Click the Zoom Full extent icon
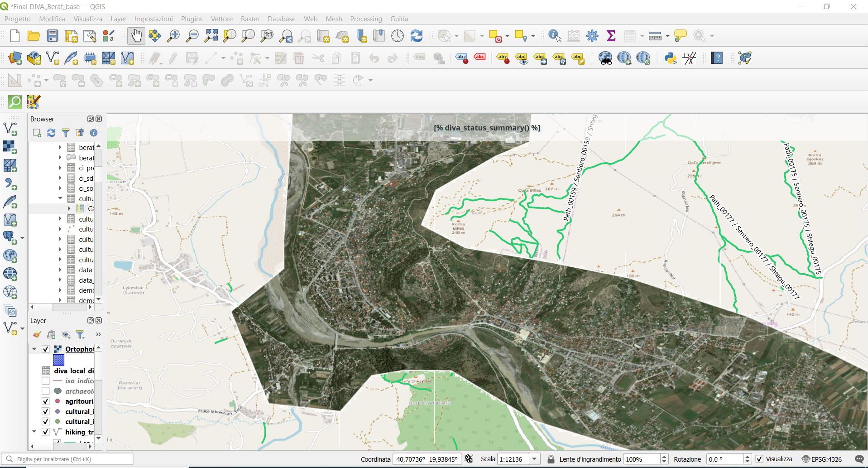The width and height of the screenshot is (868, 468). 211,36
